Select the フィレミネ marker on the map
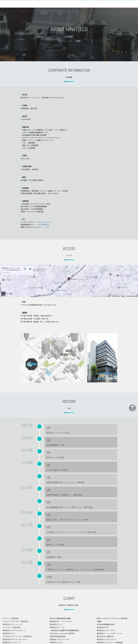 [34, 277]
